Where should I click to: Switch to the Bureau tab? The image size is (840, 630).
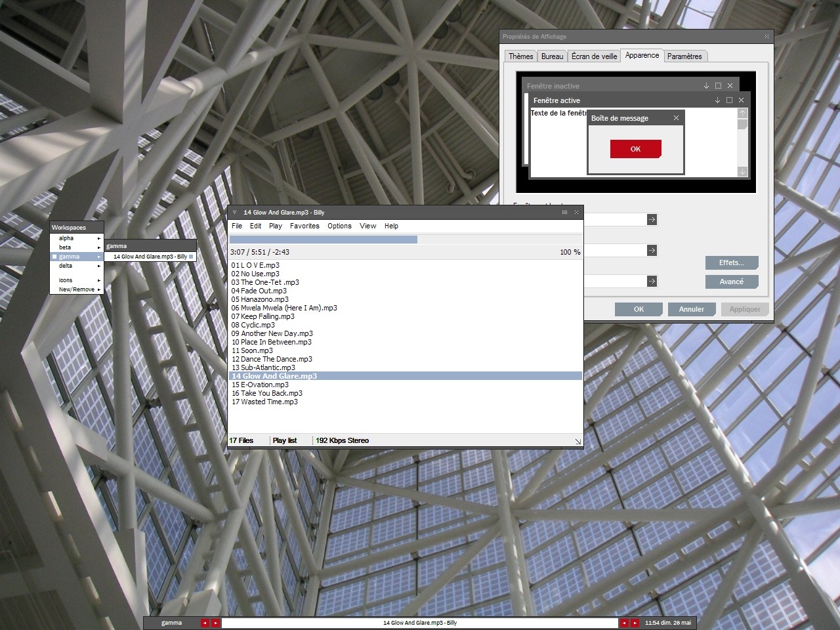click(x=553, y=56)
